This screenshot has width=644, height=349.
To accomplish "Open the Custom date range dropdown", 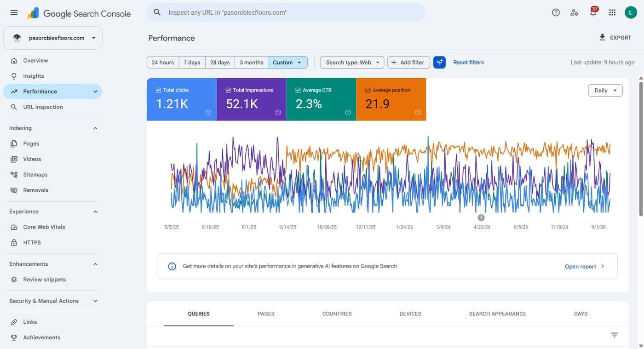I will [x=287, y=62].
